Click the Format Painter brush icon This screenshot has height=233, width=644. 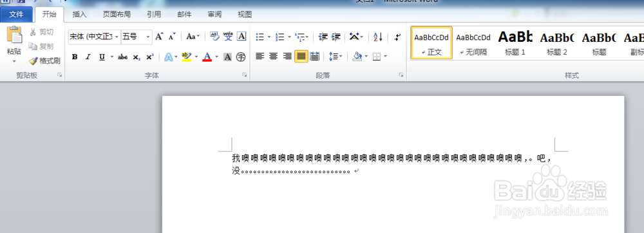(33, 61)
